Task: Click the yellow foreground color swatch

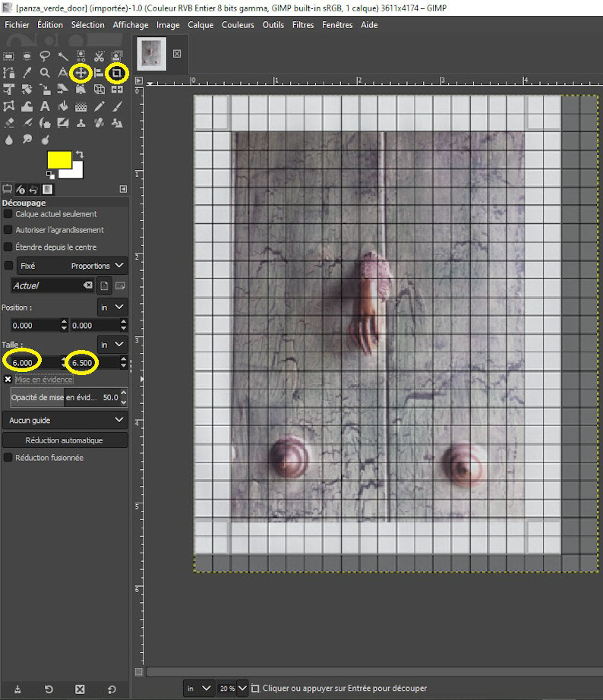Action: click(58, 159)
